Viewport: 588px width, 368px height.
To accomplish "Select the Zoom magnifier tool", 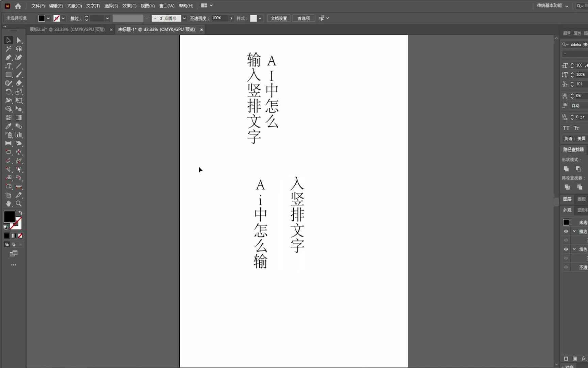I will click(x=19, y=204).
